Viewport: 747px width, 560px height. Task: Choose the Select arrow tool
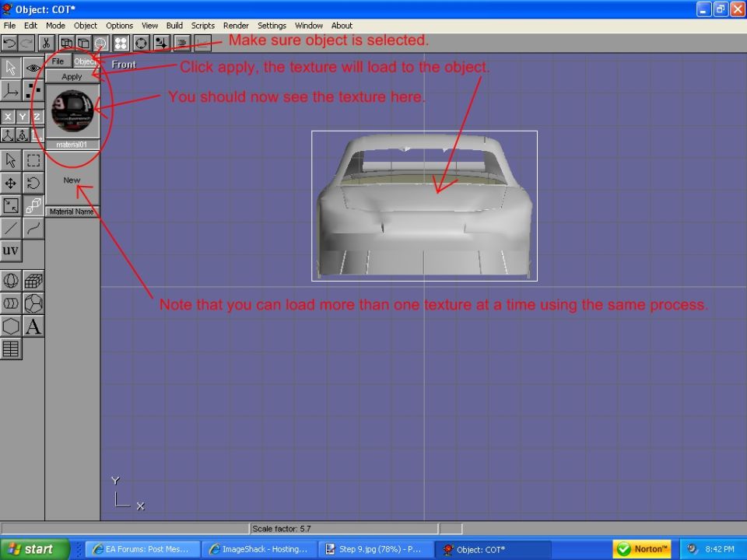pos(10,160)
